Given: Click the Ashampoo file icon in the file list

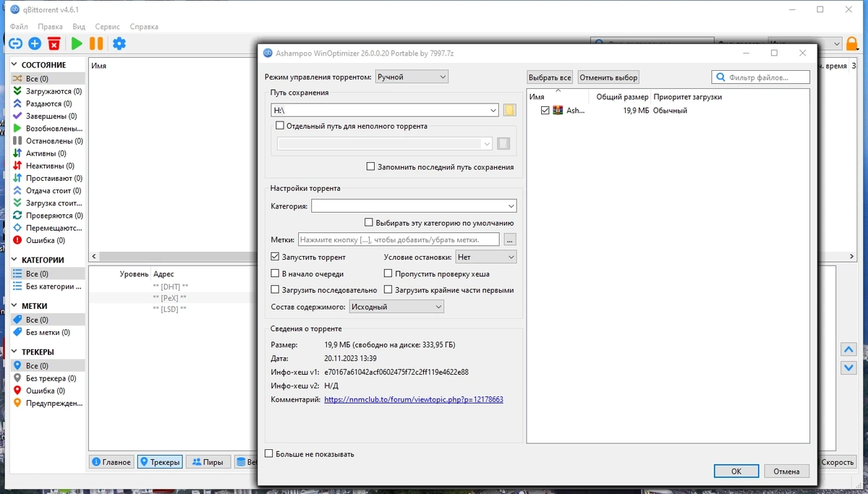Looking at the screenshot, I should [x=558, y=111].
